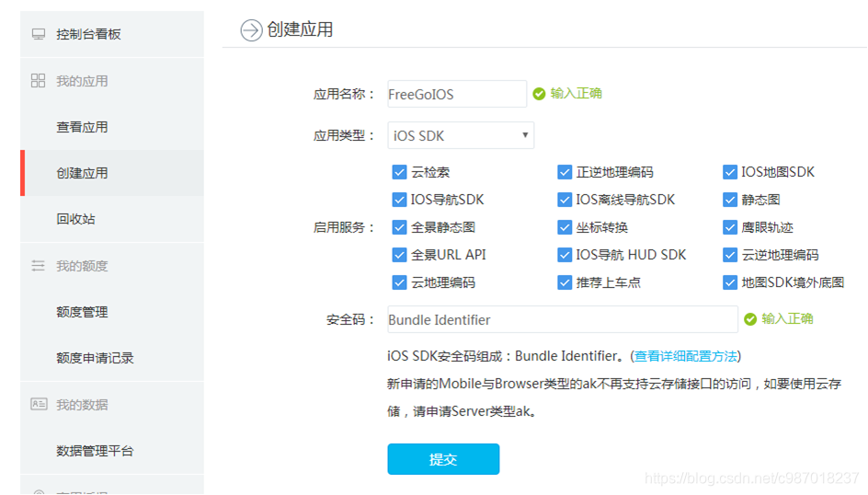The width and height of the screenshot is (868, 495).
Task: Open 控制台看板 in the sidebar
Action: (112, 34)
